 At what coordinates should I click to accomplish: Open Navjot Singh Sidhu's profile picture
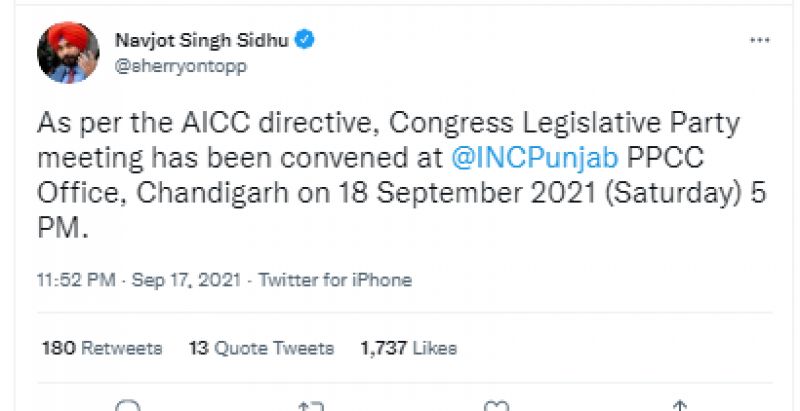(68, 53)
